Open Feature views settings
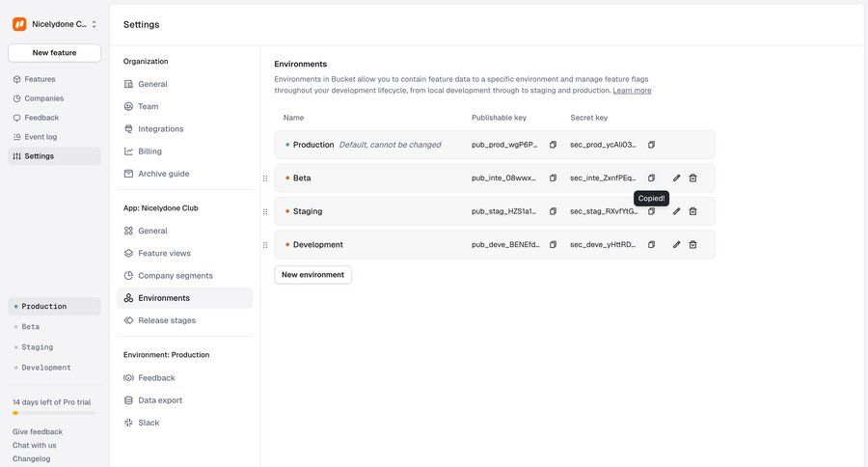The width and height of the screenshot is (868, 467). pyautogui.click(x=185, y=253)
